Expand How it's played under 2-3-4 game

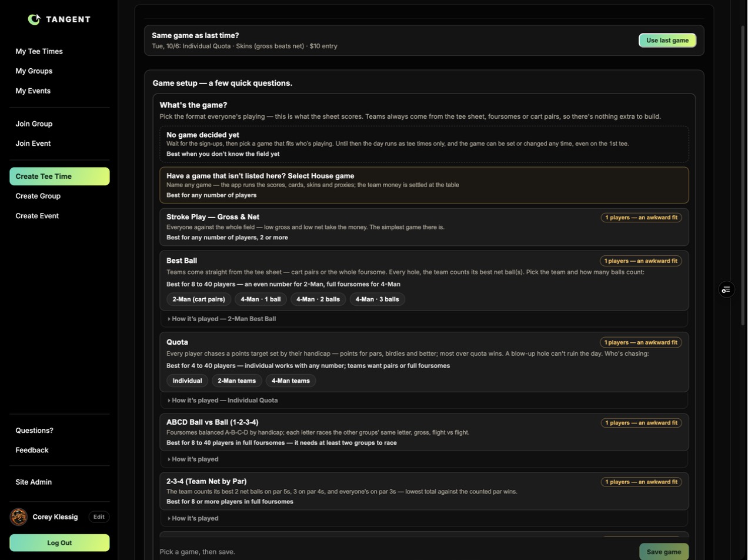pos(193,518)
